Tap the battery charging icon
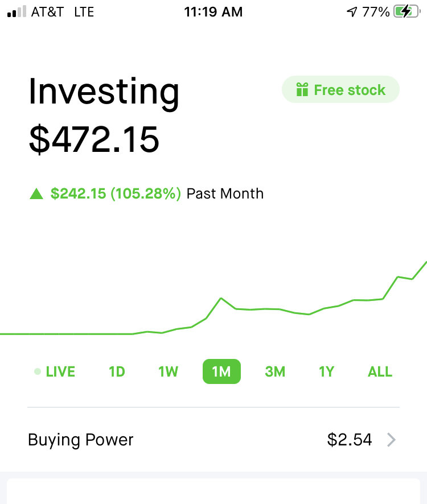This screenshot has width=427, height=504. tap(407, 12)
